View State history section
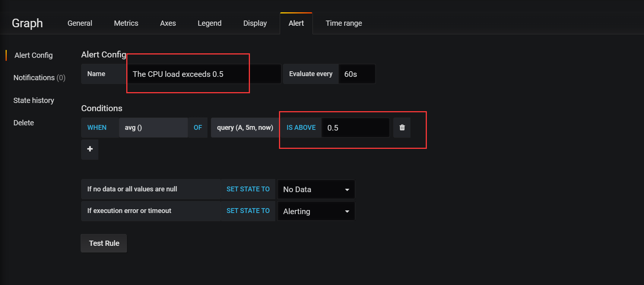Image resolution: width=644 pixels, height=285 pixels. point(34,100)
